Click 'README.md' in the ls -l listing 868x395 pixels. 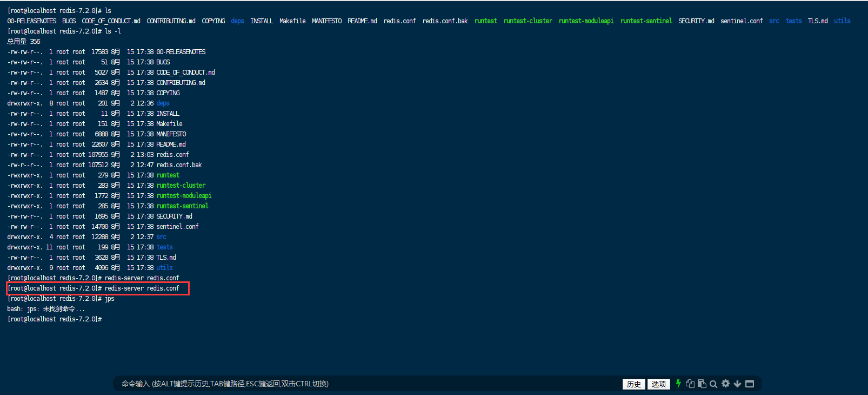point(171,144)
